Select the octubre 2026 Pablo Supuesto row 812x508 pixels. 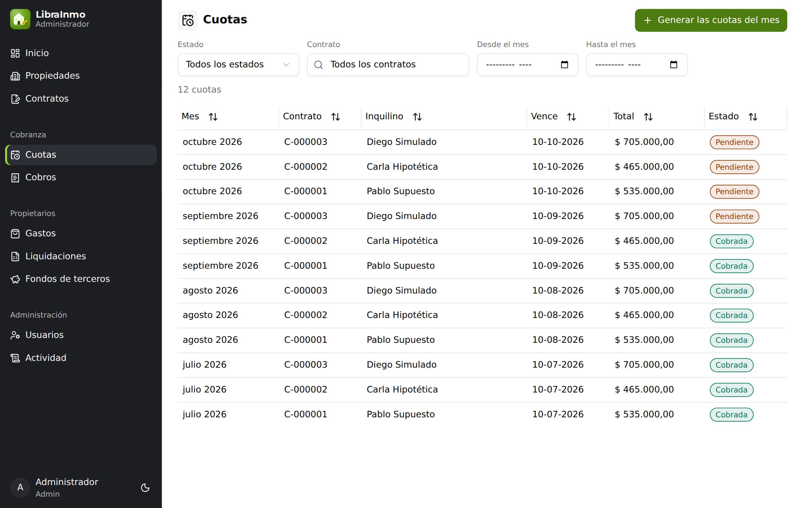point(482,192)
